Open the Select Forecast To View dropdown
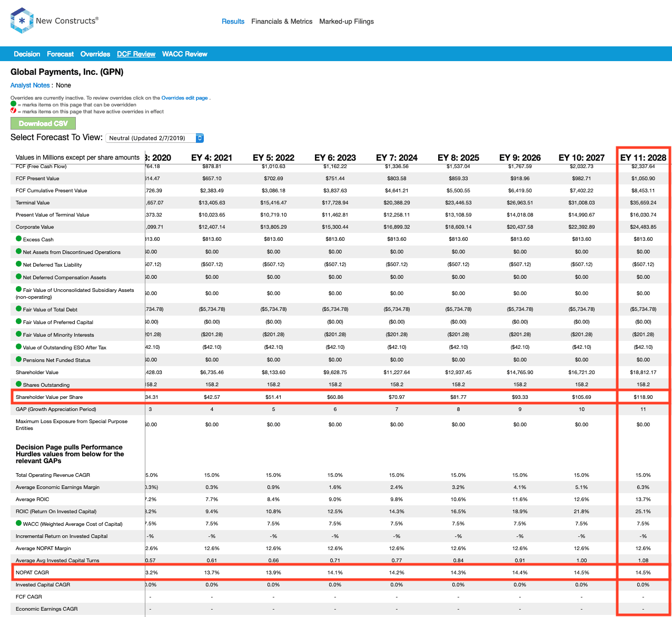Viewport: 672px width, 617px height. point(155,138)
